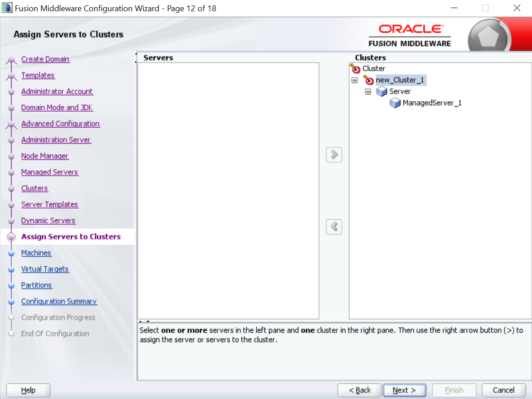Select the Server node label
Screen dimensions: 532x399
point(400,91)
